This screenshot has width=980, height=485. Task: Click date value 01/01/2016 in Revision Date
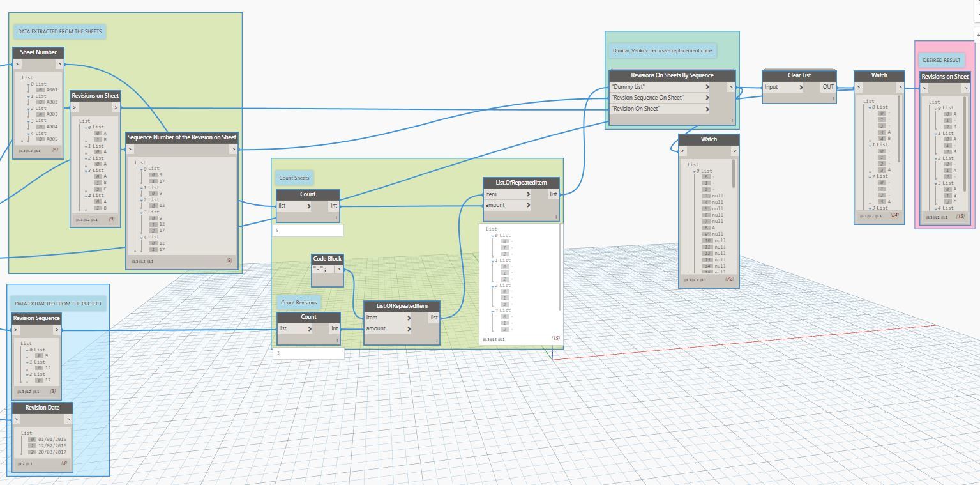52,439
